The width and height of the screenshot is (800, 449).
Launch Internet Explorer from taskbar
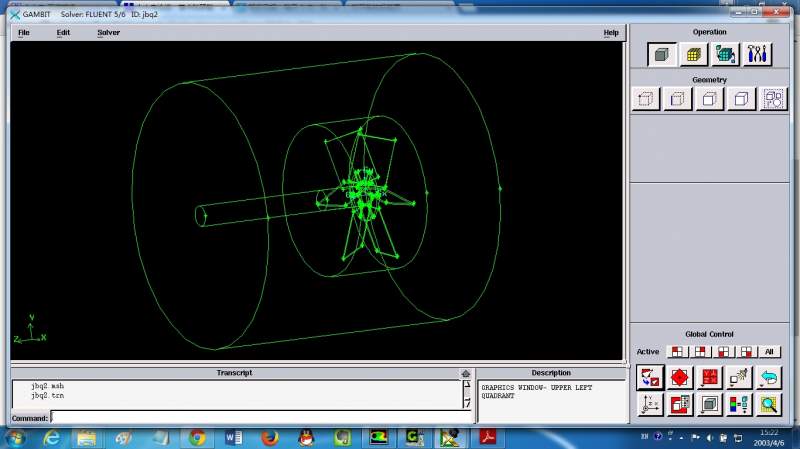[x=52, y=438]
